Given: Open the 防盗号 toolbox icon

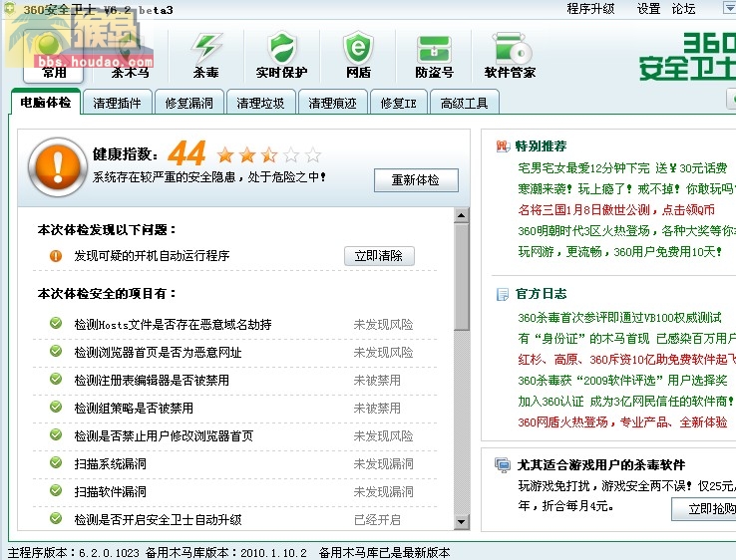Looking at the screenshot, I should pyautogui.click(x=434, y=56).
